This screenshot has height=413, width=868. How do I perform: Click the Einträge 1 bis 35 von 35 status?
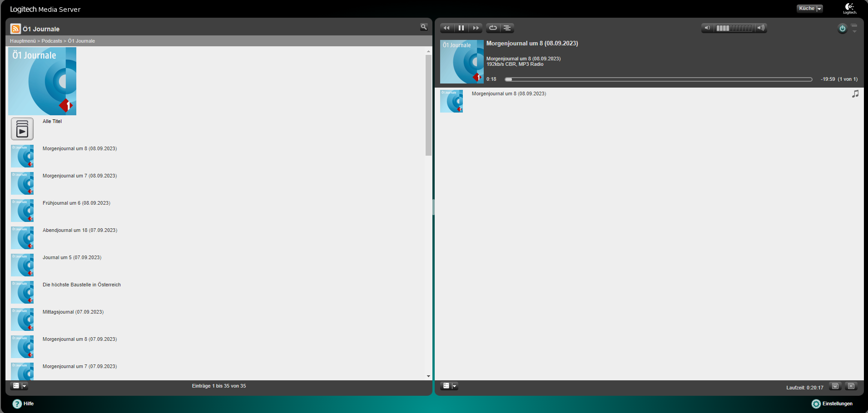[219, 386]
